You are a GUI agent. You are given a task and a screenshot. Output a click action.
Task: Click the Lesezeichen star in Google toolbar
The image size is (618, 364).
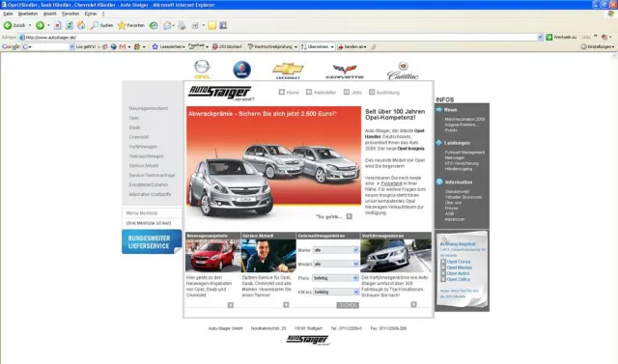(154, 46)
